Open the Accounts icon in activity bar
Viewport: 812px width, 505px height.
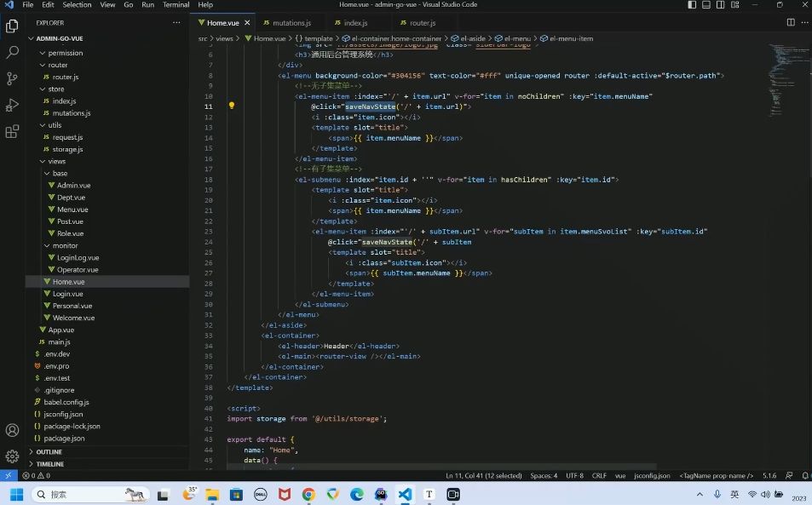point(13,430)
